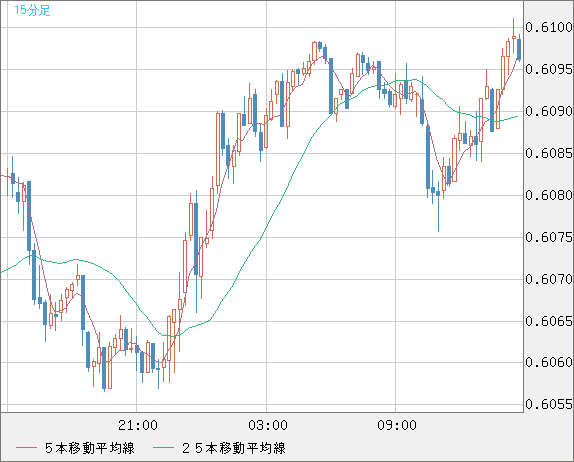The image size is (574, 462).
Task: Click the 15分足 timeframe label
Action: coord(32,10)
